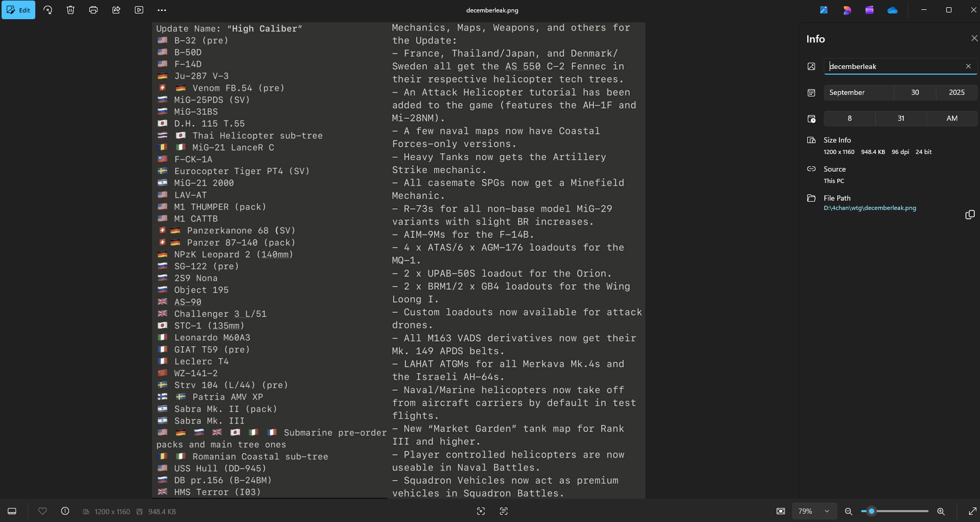Click the decemberleak.png title at the top
Viewport: 980px width, 522px height.
492,10
